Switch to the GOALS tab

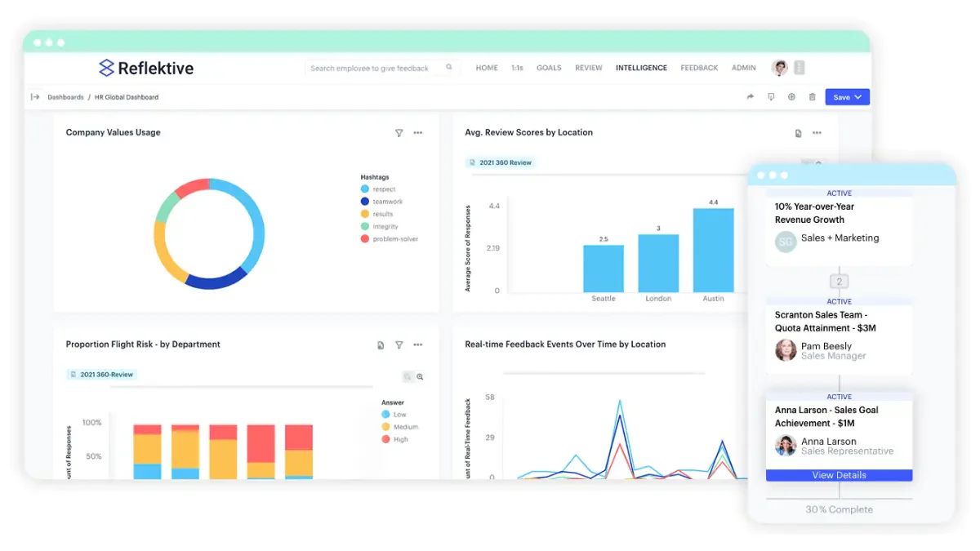coord(549,68)
